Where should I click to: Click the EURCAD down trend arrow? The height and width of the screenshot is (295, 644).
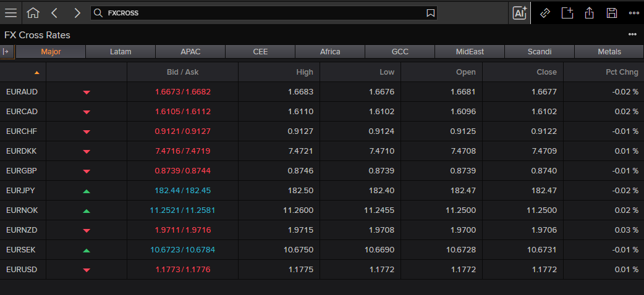87,112
